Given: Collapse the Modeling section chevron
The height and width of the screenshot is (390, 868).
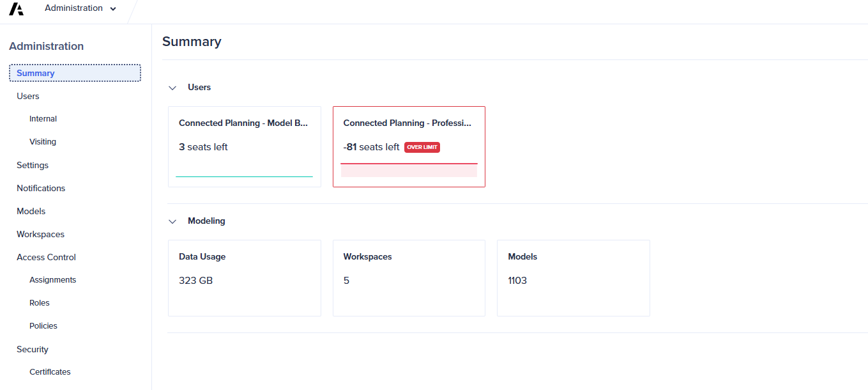Looking at the screenshot, I should (172, 221).
